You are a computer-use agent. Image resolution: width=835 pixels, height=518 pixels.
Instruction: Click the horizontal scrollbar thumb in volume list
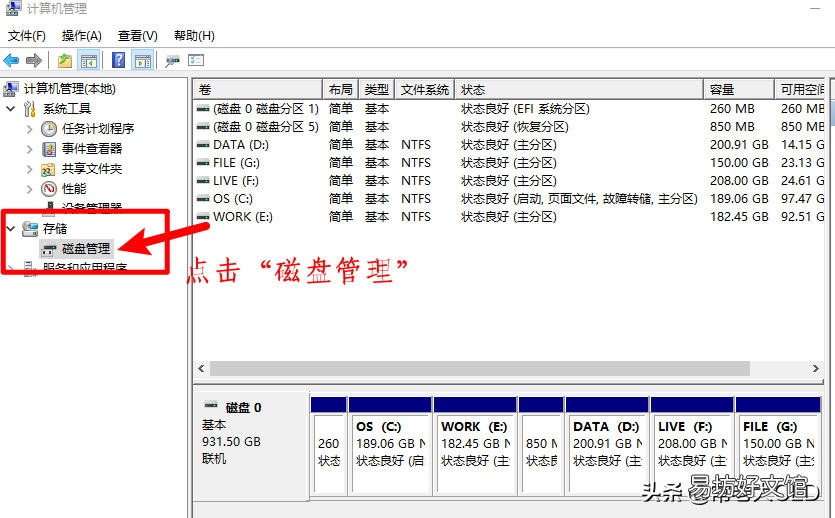click(x=480, y=368)
